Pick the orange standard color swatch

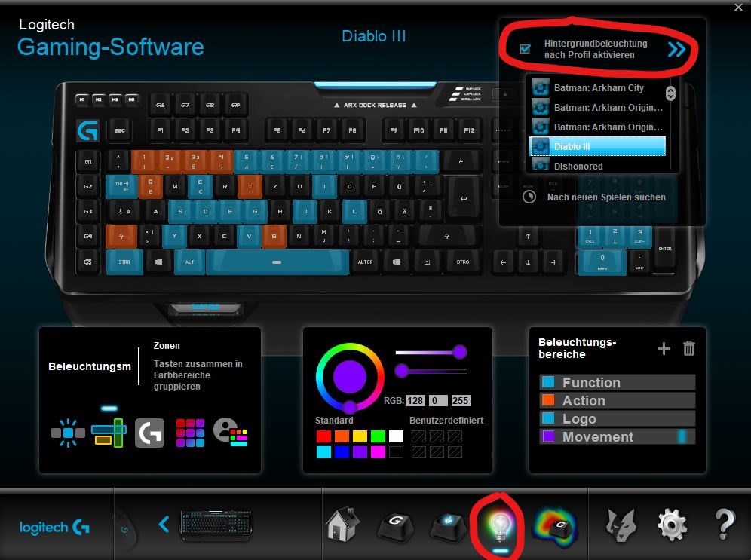click(342, 436)
